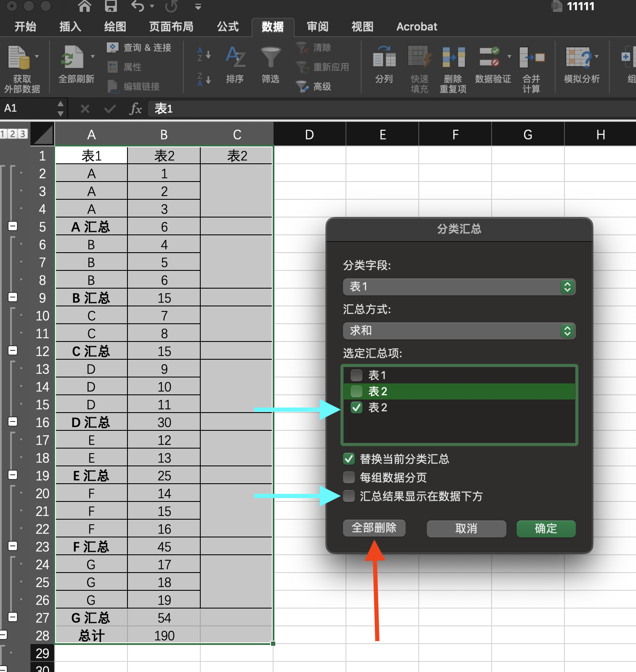The width and height of the screenshot is (636, 672).
Task: Collapse the A 汇总 outline group
Action: [13, 226]
